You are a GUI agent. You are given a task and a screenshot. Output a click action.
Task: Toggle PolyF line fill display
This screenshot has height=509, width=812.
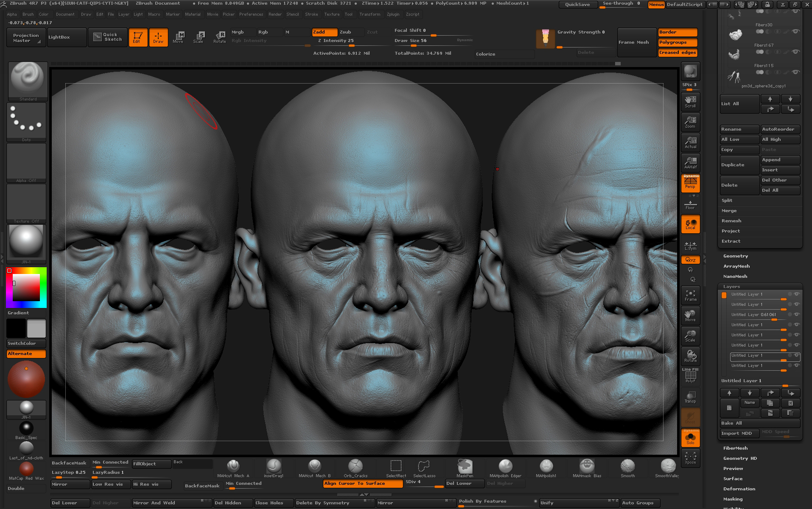point(690,376)
